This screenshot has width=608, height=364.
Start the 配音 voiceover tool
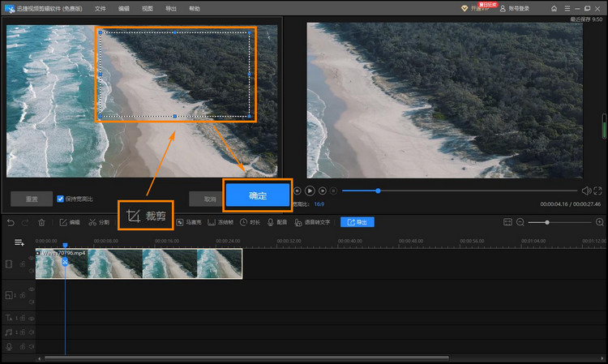(x=277, y=222)
